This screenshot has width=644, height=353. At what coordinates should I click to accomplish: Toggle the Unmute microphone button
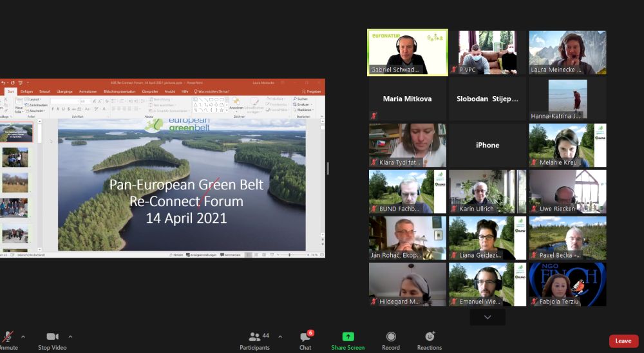tap(8, 341)
